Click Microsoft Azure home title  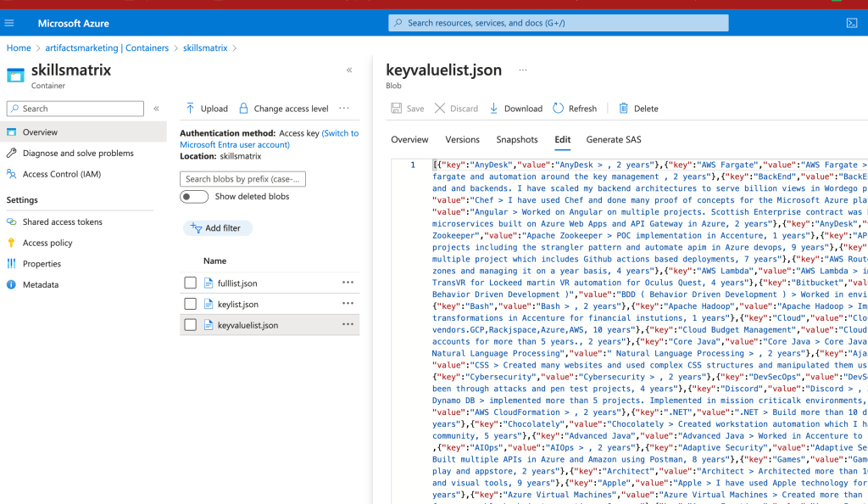[x=73, y=23]
